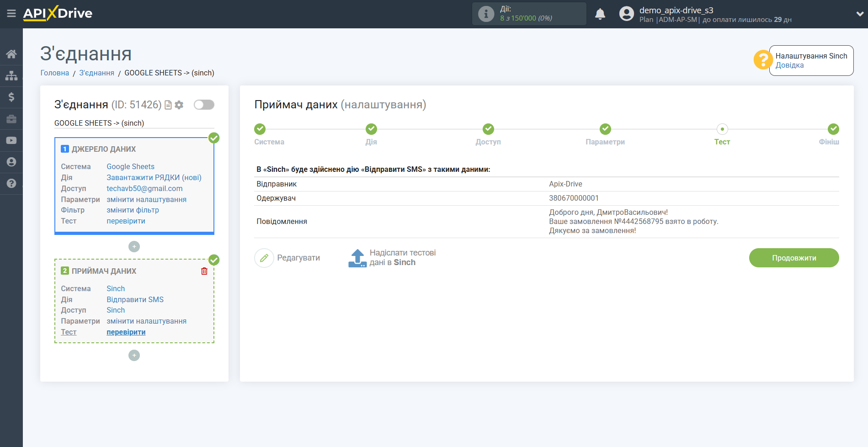Screen dimensions: 868x447
Task: Click the actions info icon
Action: click(x=486, y=14)
